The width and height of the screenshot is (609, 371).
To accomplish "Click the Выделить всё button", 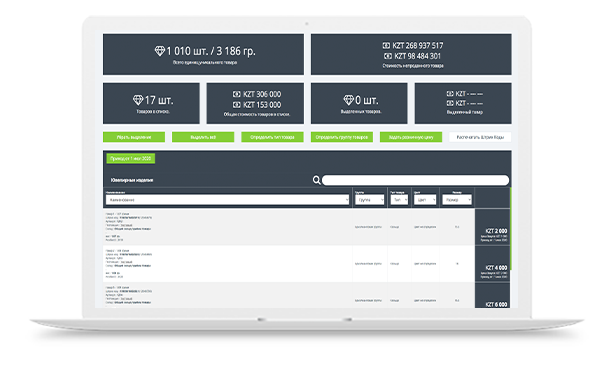I will [x=203, y=137].
